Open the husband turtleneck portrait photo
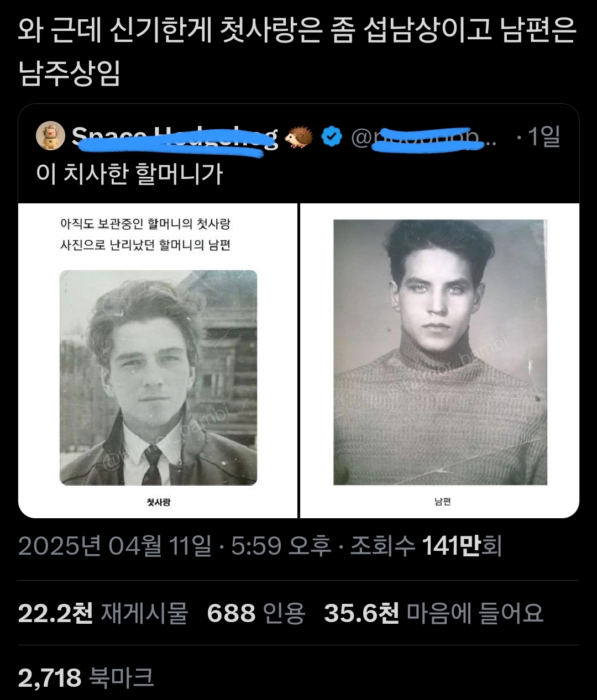Screen dimensions: 597x700 click(x=440, y=352)
